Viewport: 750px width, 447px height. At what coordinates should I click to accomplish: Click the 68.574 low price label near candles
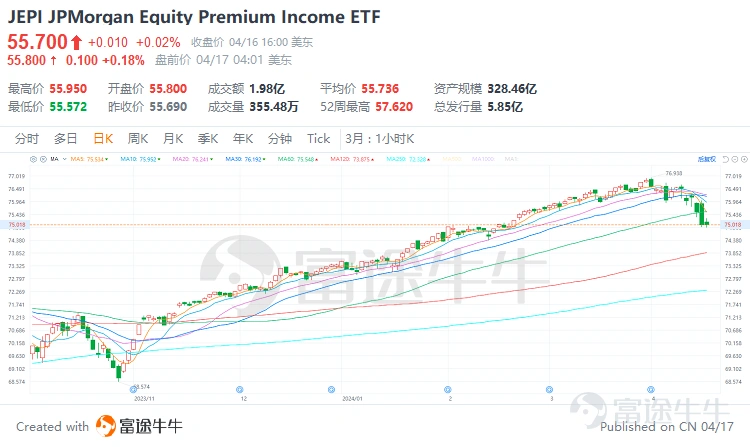[142, 386]
